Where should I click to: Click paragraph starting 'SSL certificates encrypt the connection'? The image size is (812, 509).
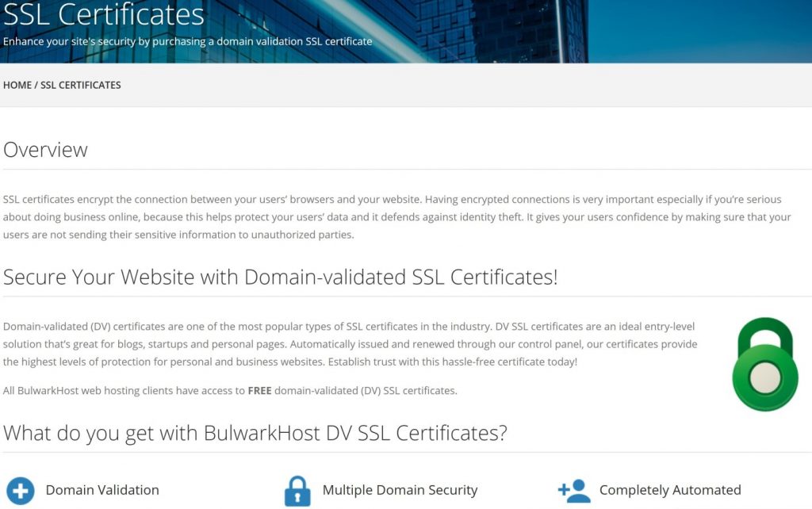[x=397, y=217]
